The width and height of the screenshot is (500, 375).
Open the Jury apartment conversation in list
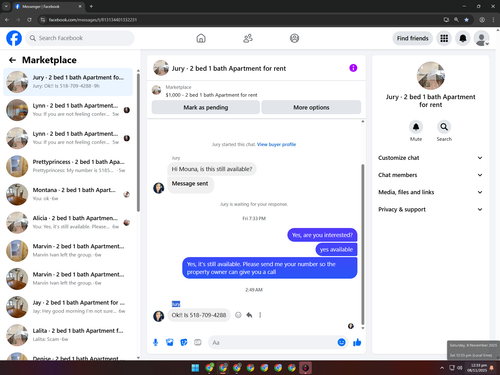68,82
